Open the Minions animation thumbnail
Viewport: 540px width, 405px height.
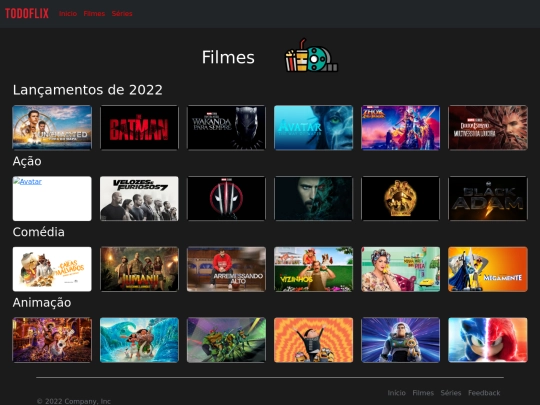tap(313, 340)
